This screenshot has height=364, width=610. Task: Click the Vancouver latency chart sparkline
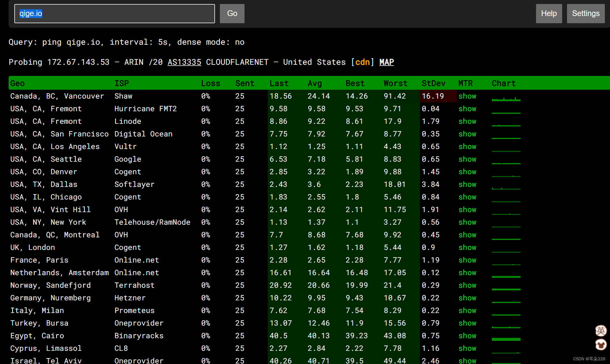tap(506, 99)
